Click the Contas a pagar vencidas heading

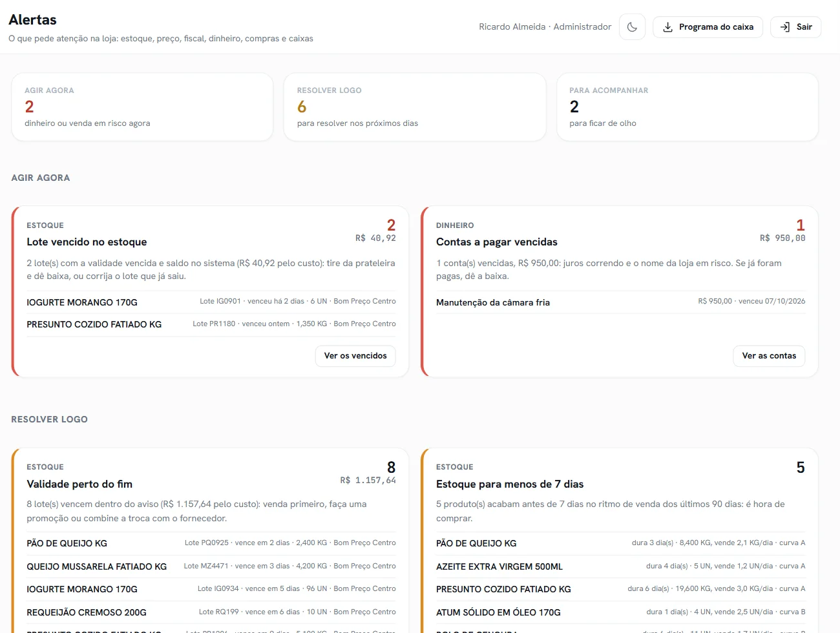click(x=496, y=242)
